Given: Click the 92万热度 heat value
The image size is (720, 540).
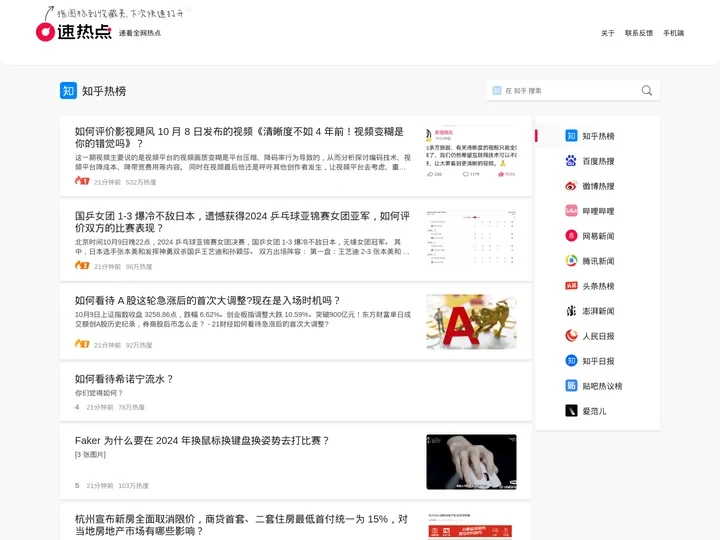Looking at the screenshot, I should click(x=139, y=345).
